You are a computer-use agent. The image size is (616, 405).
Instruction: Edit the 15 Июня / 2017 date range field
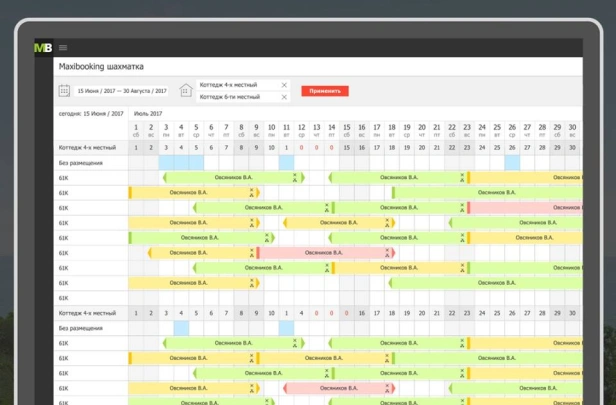pos(122,91)
